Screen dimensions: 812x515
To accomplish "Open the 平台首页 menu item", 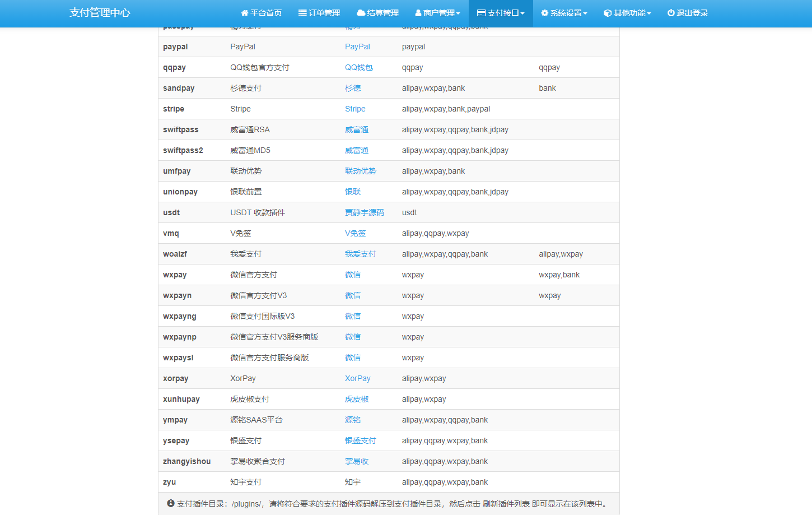I will 261,13.
